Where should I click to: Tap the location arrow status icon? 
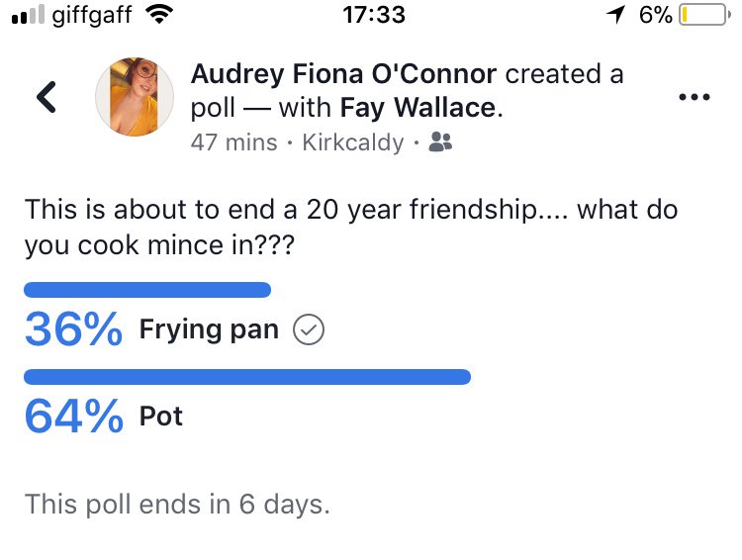(x=615, y=14)
